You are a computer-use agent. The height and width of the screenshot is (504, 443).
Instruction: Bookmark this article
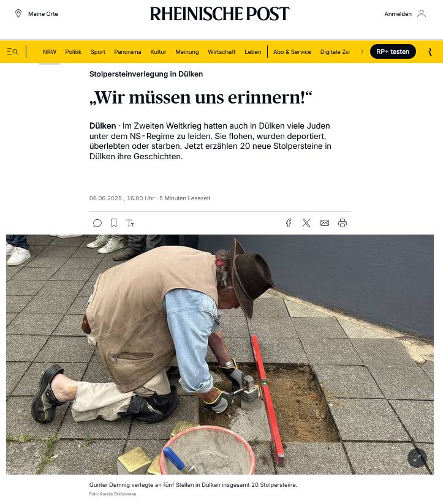click(x=114, y=223)
